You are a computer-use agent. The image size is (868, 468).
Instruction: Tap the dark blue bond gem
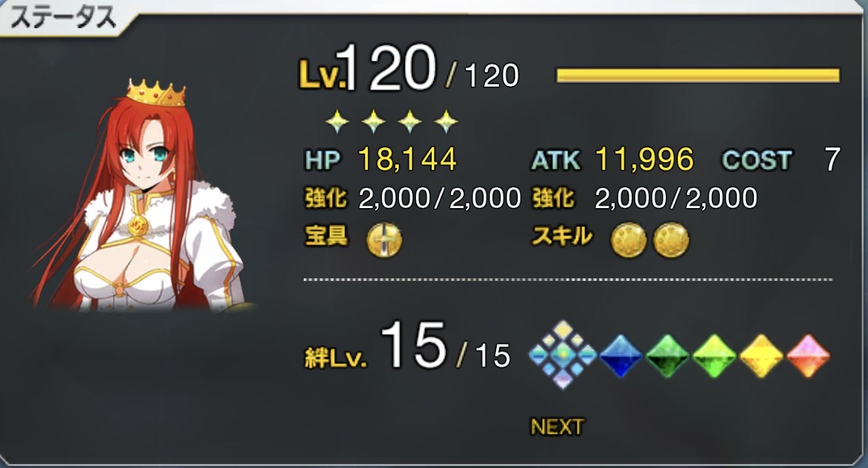[x=620, y=356]
